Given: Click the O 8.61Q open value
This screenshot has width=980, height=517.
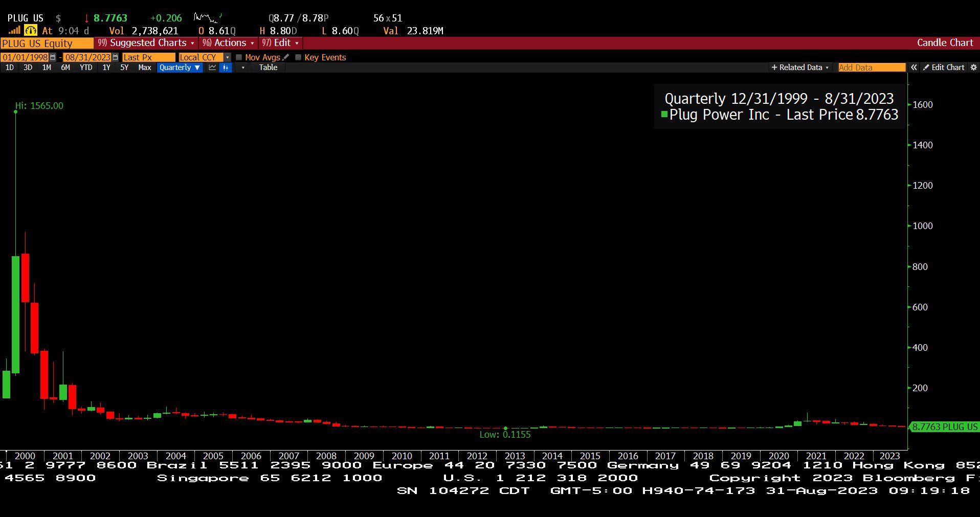Looking at the screenshot, I should (217, 31).
